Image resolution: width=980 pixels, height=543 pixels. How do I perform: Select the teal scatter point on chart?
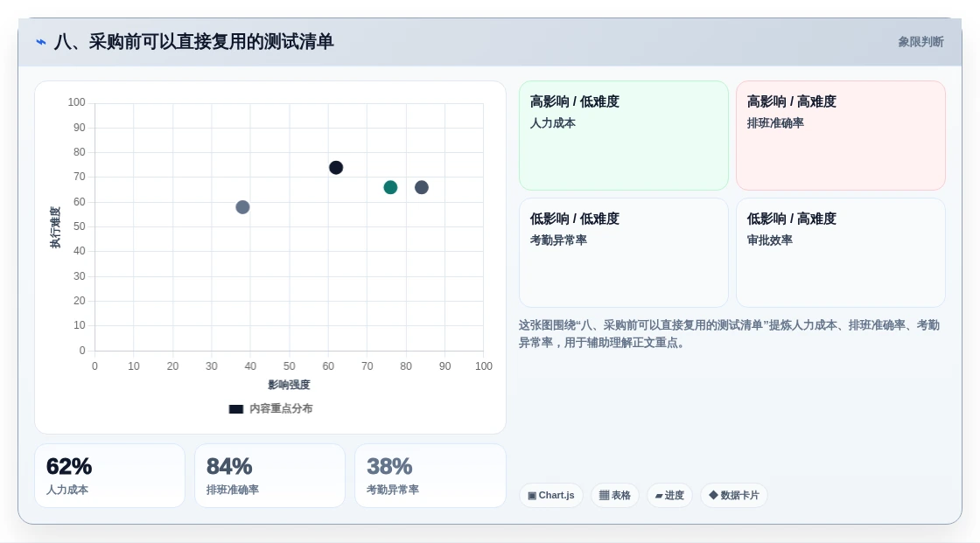390,187
